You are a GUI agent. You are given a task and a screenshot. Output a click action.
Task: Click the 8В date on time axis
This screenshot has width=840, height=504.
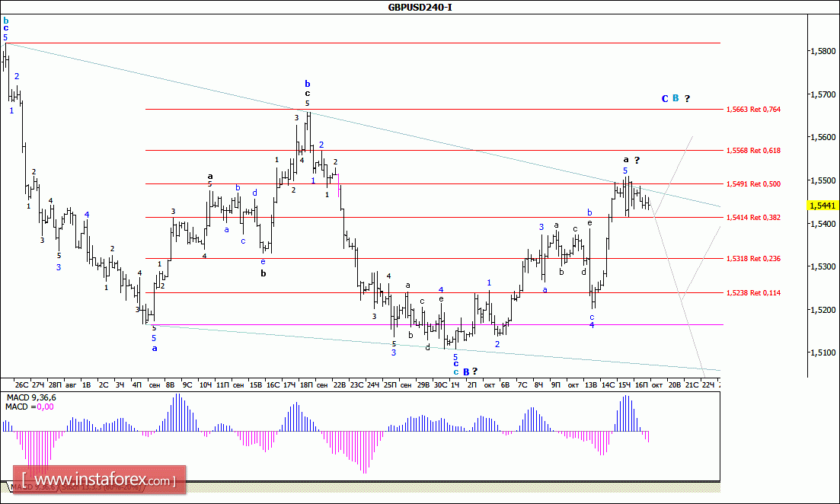coord(171,384)
